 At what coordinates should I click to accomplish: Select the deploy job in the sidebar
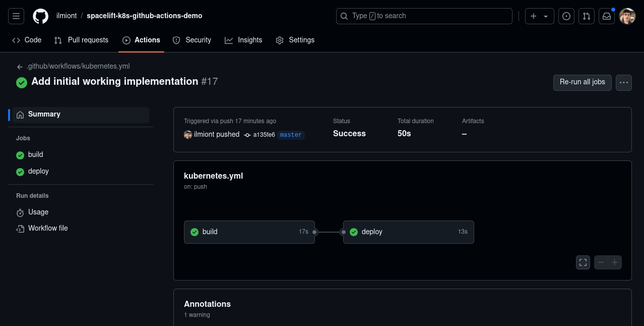click(38, 171)
